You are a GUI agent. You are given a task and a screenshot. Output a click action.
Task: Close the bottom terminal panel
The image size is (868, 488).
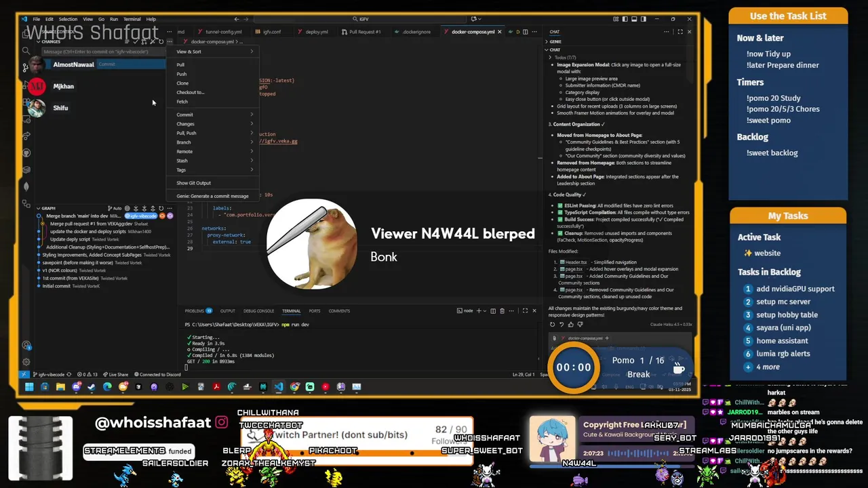(x=534, y=310)
